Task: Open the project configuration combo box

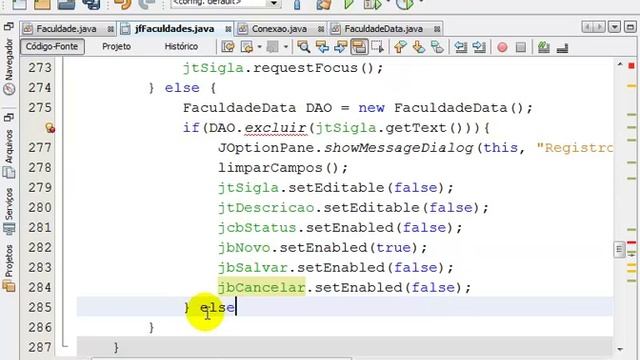Action: 225,3
